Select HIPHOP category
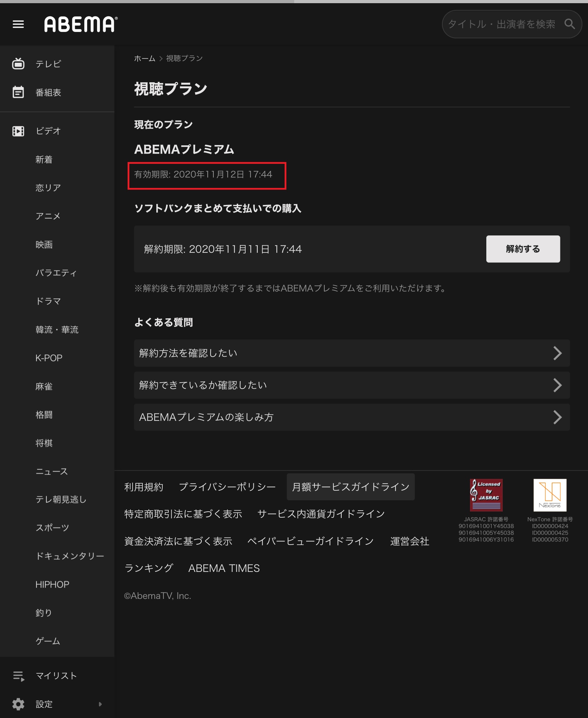 (x=52, y=585)
